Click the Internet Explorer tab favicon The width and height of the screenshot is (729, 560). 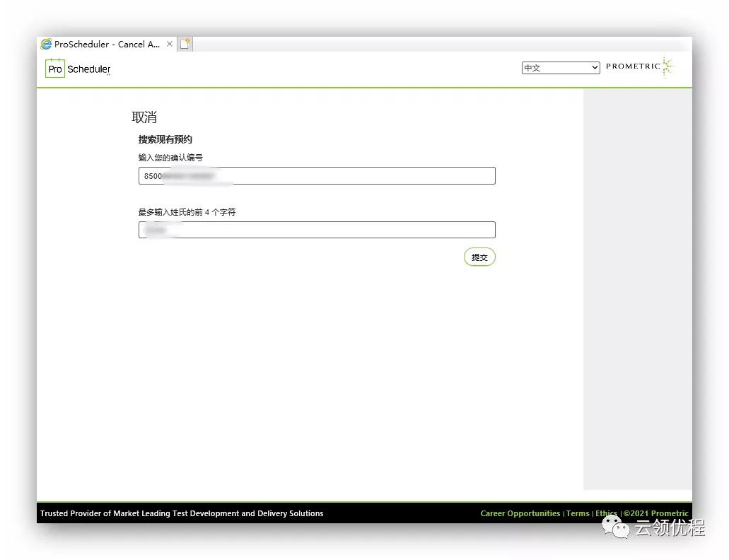(46, 44)
